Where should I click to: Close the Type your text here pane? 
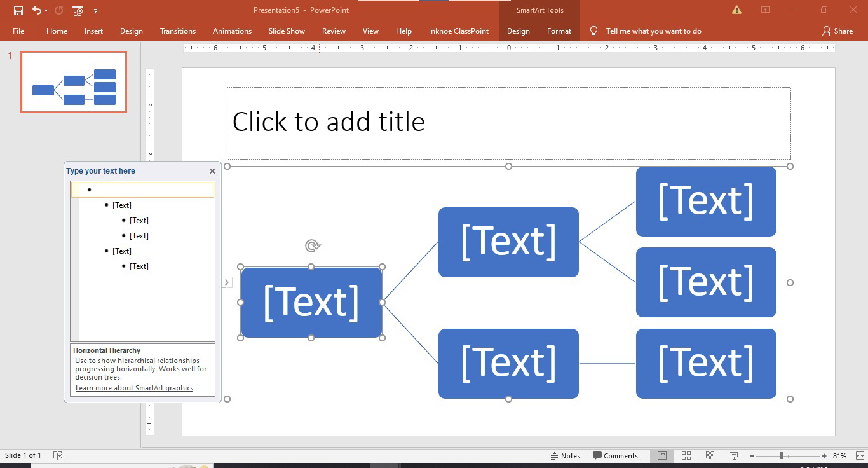coord(212,170)
